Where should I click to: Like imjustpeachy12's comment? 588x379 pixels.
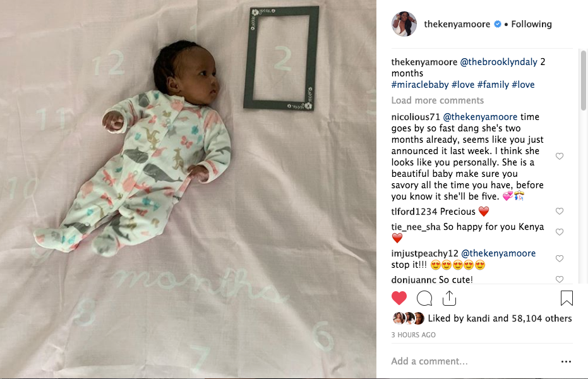(560, 258)
